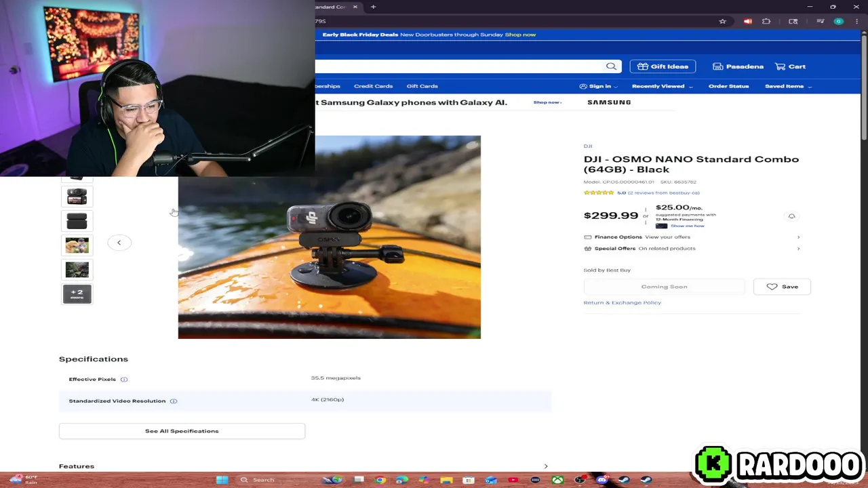Open YouTube red icon on taskbar
The image size is (868, 488).
(x=513, y=480)
